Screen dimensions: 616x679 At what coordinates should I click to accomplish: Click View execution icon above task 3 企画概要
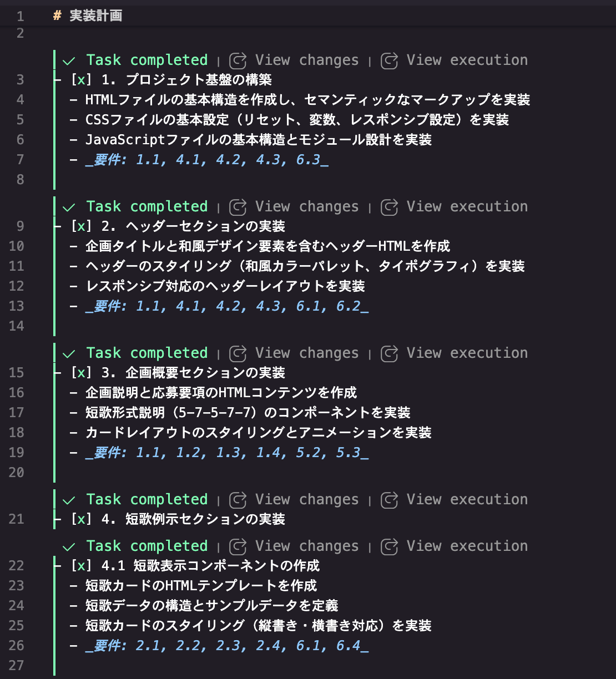pyautogui.click(x=390, y=353)
